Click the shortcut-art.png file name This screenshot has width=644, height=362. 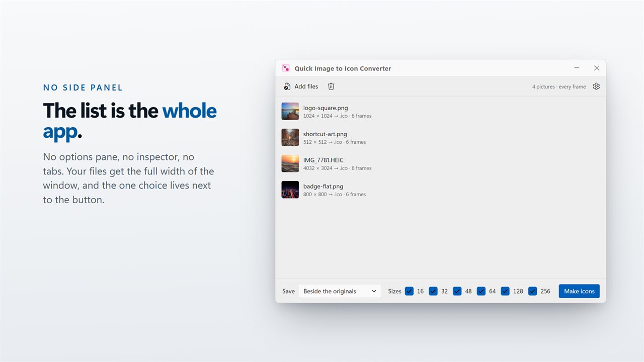click(x=325, y=134)
